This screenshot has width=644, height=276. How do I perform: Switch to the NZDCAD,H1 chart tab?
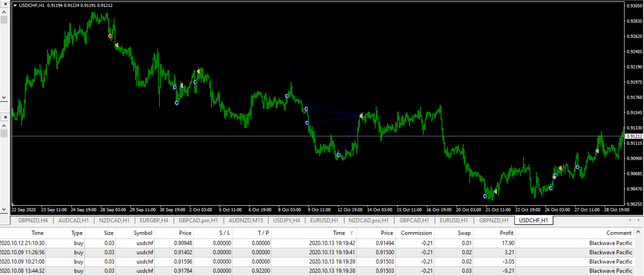coord(114,220)
